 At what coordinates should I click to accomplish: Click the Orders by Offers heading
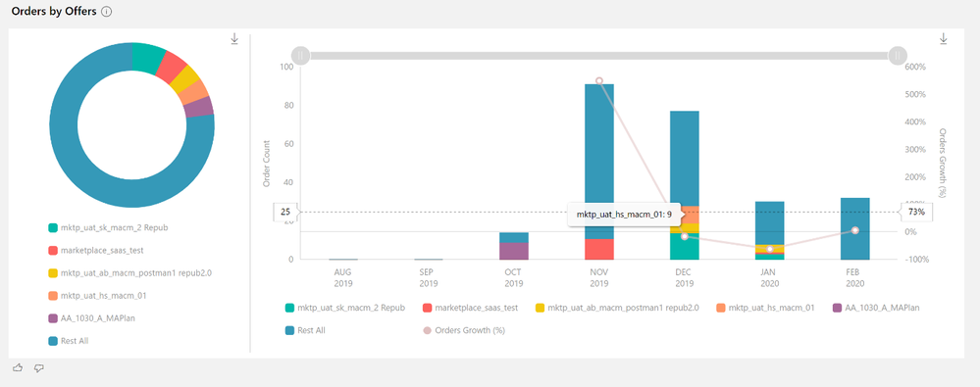[x=54, y=12]
